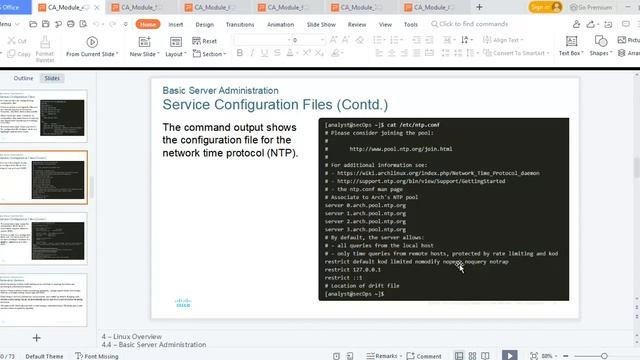Click the font color A icon

click(x=290, y=53)
